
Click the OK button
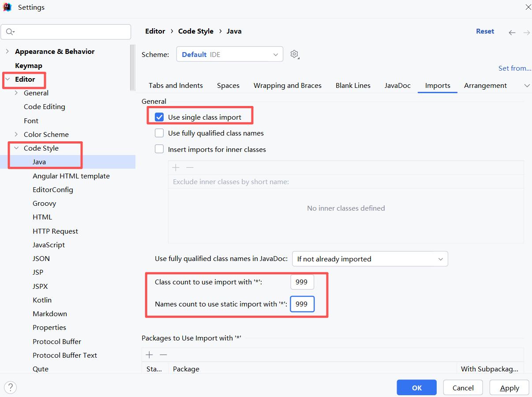tap(417, 388)
